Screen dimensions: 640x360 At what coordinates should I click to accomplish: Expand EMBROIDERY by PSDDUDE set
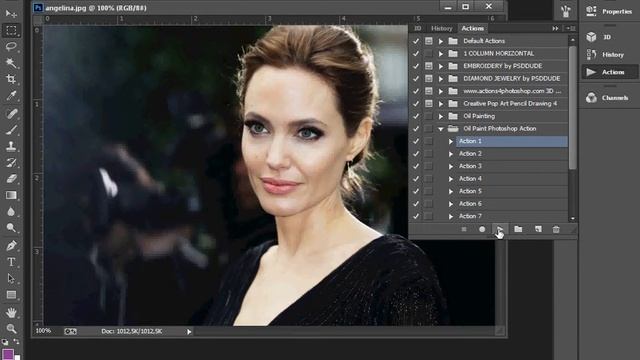(x=441, y=66)
